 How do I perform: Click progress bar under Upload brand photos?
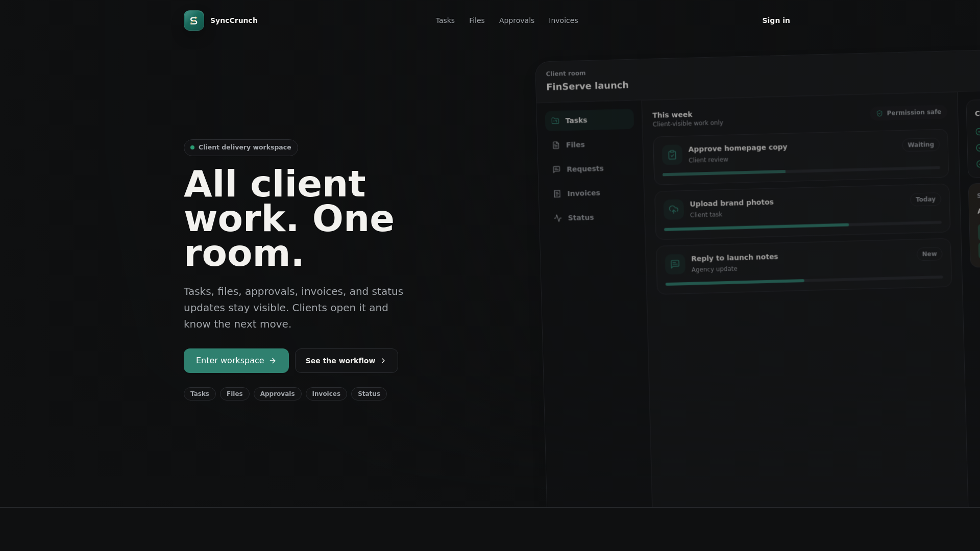[x=803, y=226]
